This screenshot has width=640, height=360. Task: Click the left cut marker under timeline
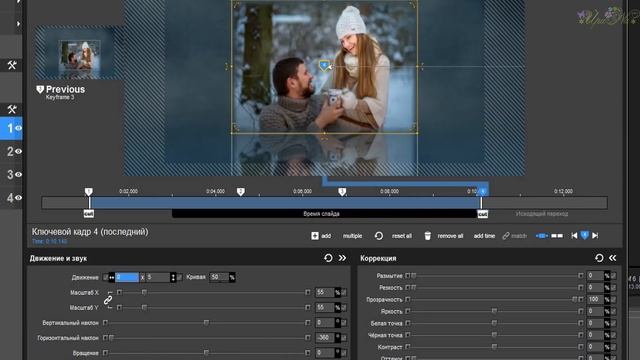tap(89, 214)
